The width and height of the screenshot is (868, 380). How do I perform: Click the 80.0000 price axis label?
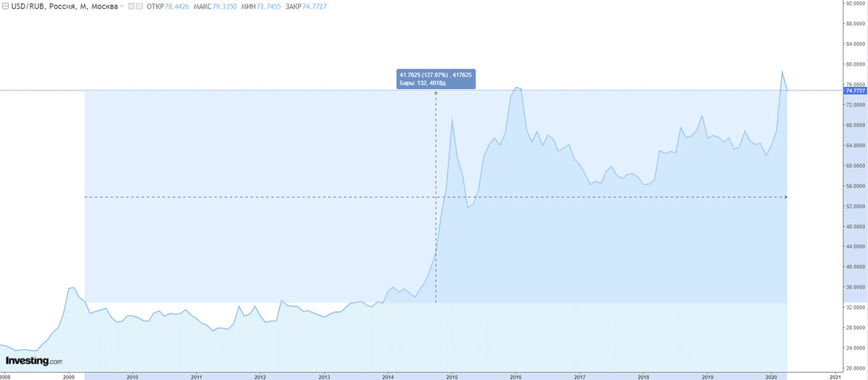coord(856,64)
